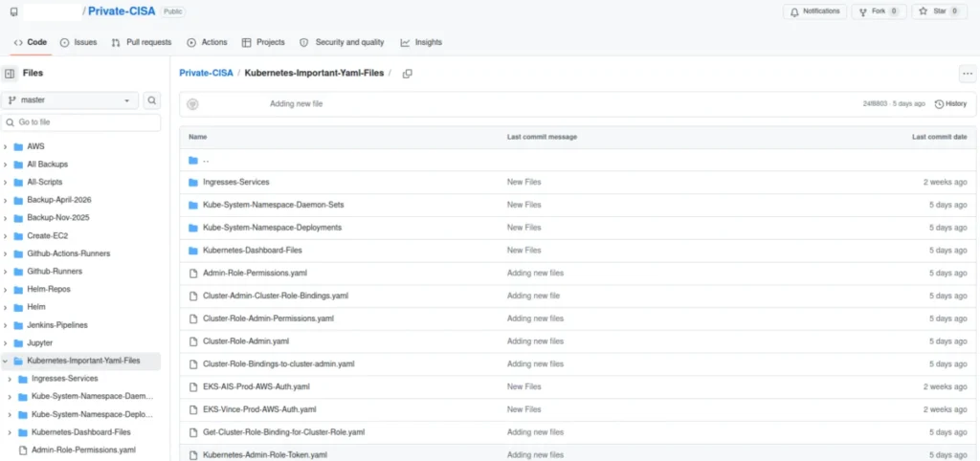Click the commit author avatar icon
Image resolution: width=980 pixels, height=461 pixels.
click(192, 104)
